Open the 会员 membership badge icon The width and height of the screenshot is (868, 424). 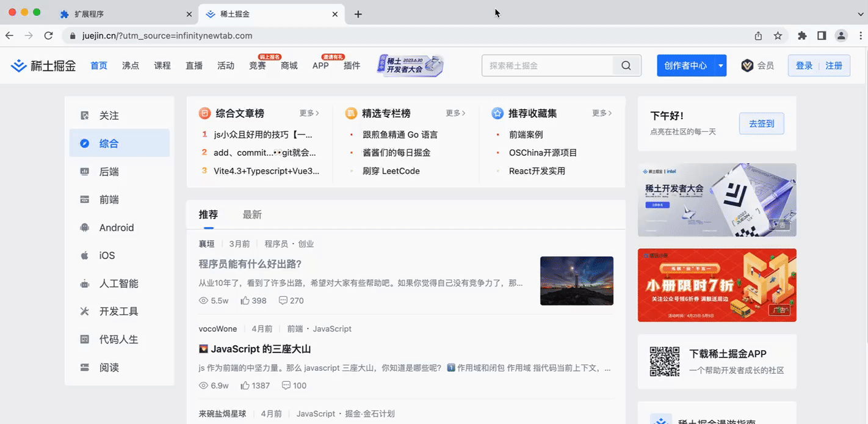[747, 65]
